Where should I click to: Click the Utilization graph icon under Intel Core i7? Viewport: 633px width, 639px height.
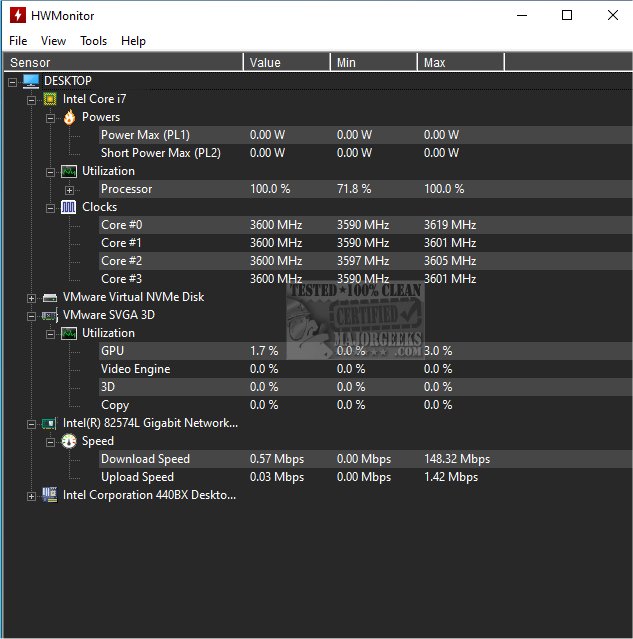(69, 171)
